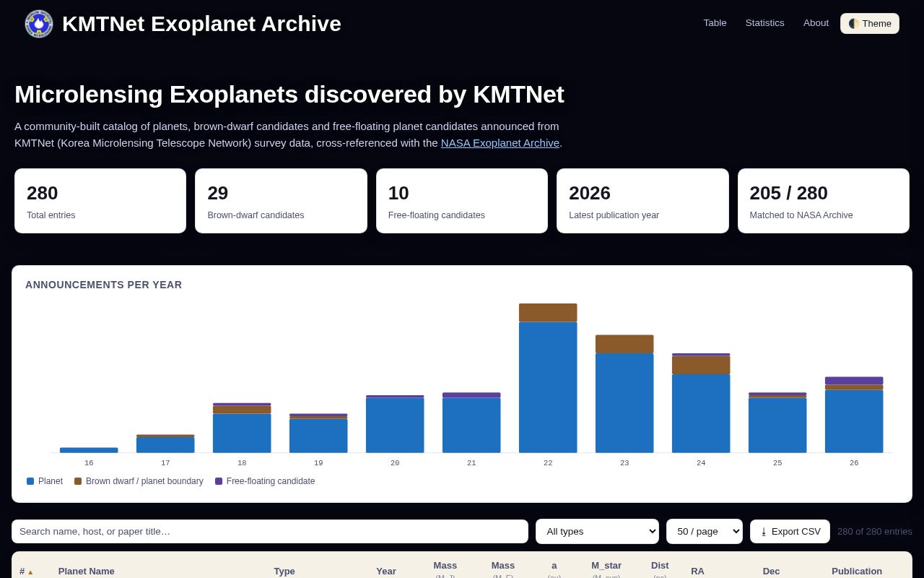Open the 50 / page dropdown
Viewport: 924px width, 578px height.
(704, 531)
